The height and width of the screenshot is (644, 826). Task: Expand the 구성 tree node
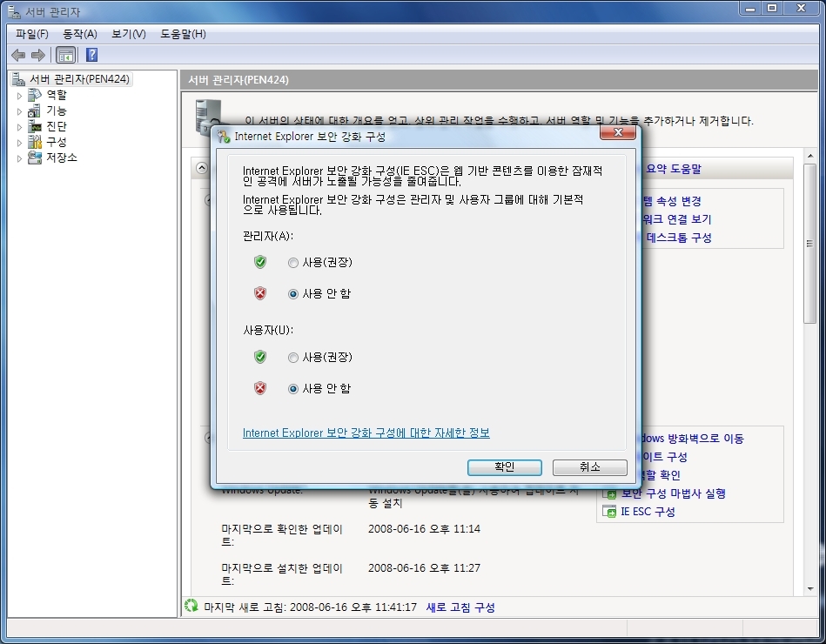point(19,143)
